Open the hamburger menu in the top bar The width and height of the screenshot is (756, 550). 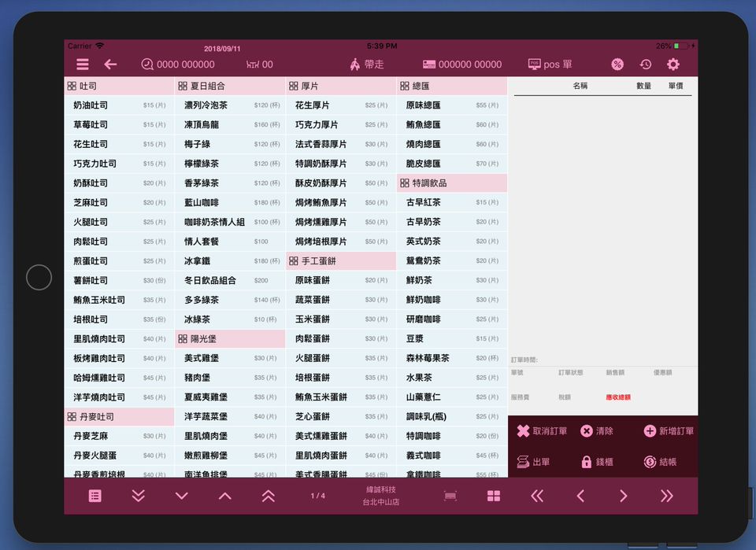click(83, 65)
